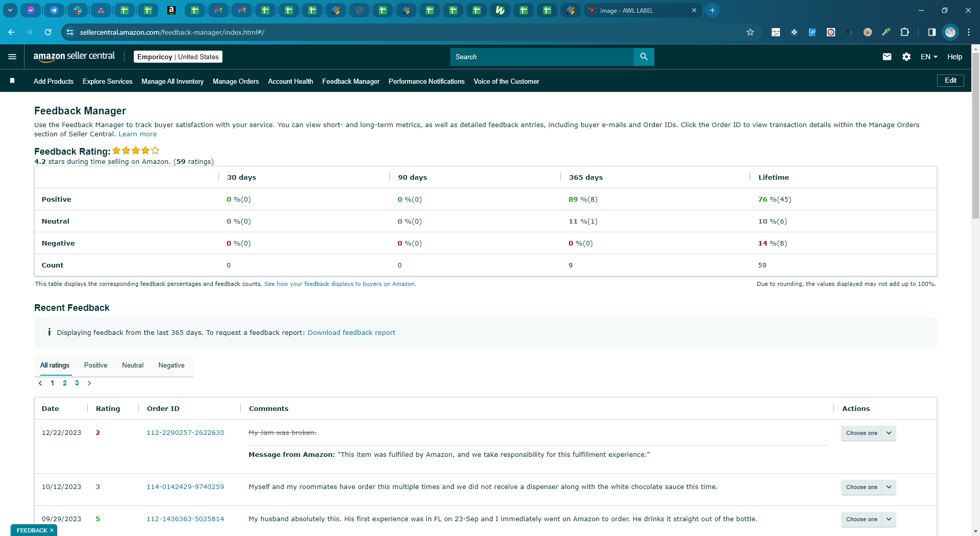Image resolution: width=980 pixels, height=536 pixels.
Task: Filter feedback by the Positive tab
Action: click(95, 366)
